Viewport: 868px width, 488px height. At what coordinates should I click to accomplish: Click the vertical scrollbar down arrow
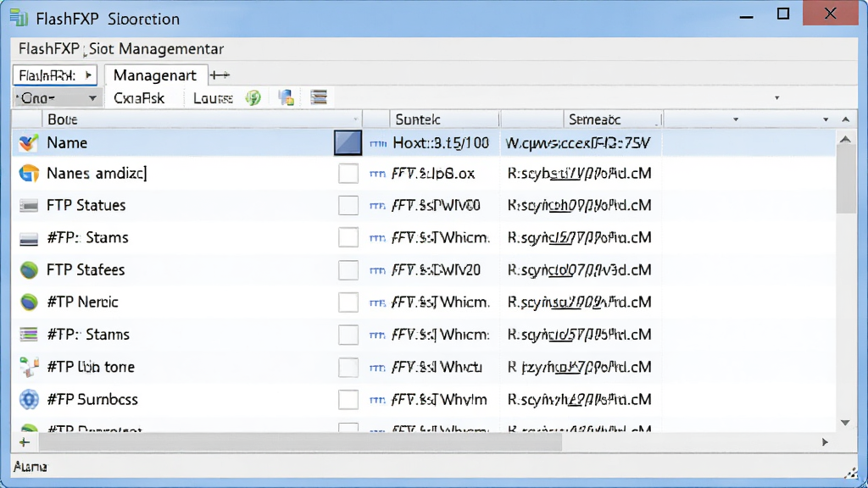[x=845, y=423]
